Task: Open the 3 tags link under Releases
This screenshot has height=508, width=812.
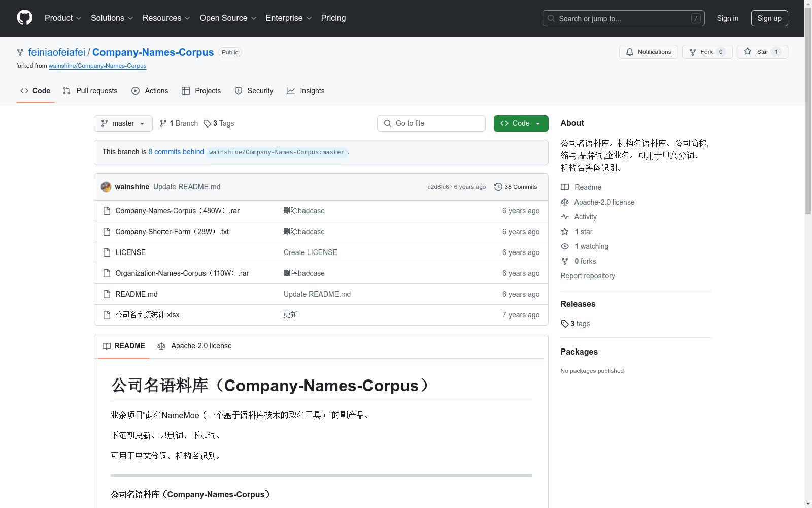Action: click(x=576, y=324)
